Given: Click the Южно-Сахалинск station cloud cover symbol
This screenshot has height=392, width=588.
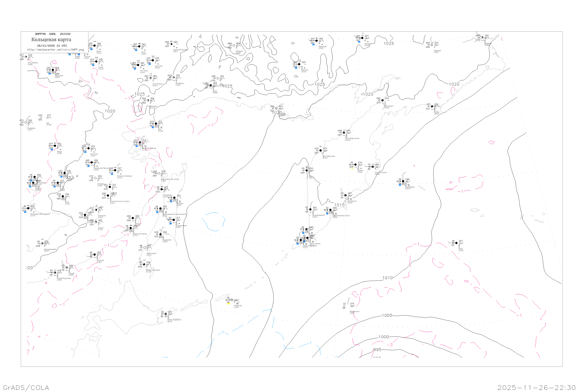Looking at the screenshot, I should click(144, 264).
